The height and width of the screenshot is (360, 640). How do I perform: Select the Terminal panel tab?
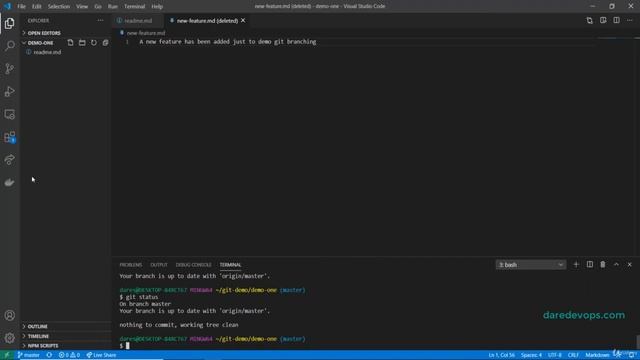pos(230,264)
